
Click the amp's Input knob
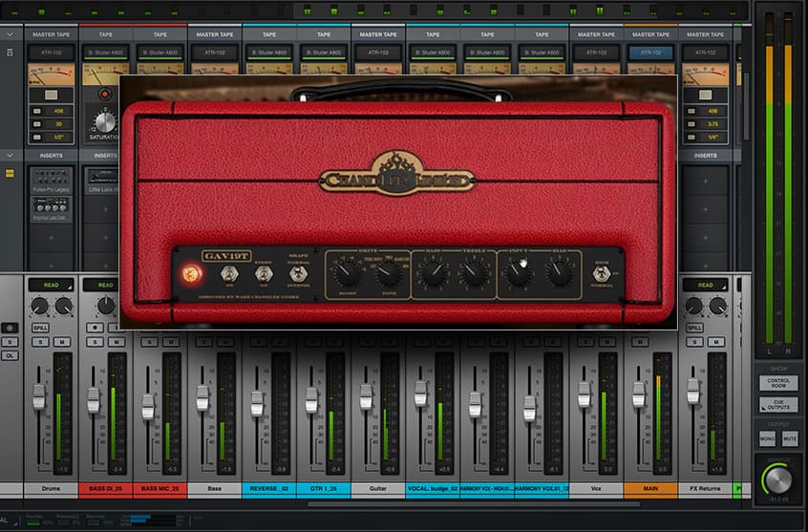(518, 273)
